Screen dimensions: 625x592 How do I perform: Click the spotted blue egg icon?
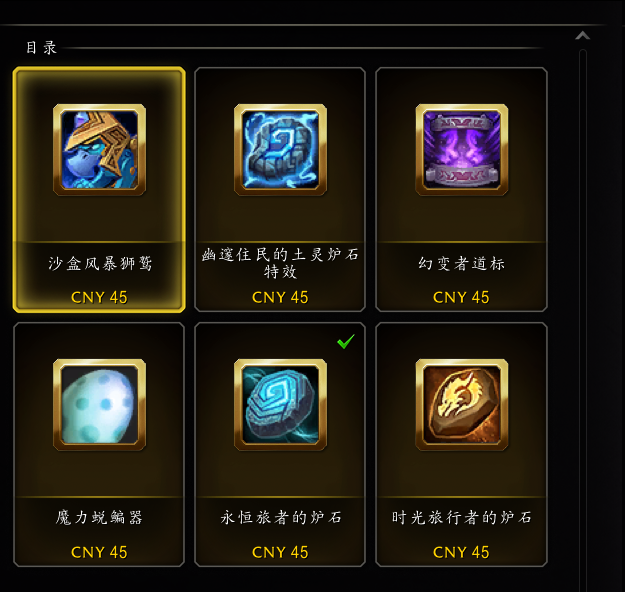click(99, 405)
